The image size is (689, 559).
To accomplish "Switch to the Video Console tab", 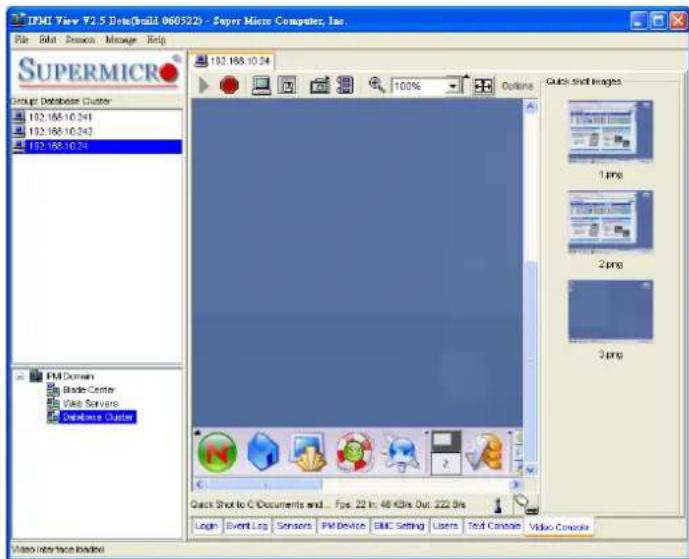I will click(558, 526).
